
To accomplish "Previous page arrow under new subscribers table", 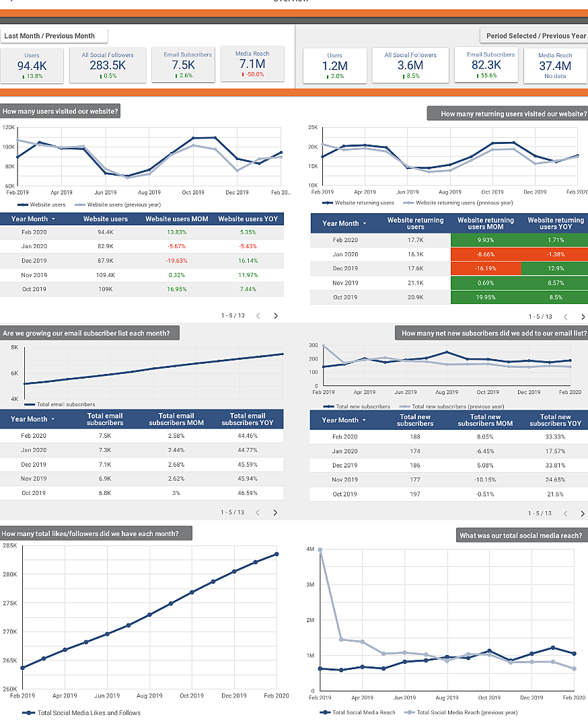I will (x=565, y=514).
